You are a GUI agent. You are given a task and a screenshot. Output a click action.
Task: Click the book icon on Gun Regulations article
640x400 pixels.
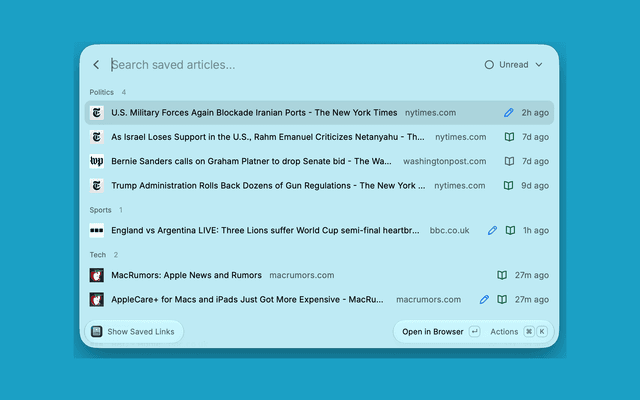(508, 185)
